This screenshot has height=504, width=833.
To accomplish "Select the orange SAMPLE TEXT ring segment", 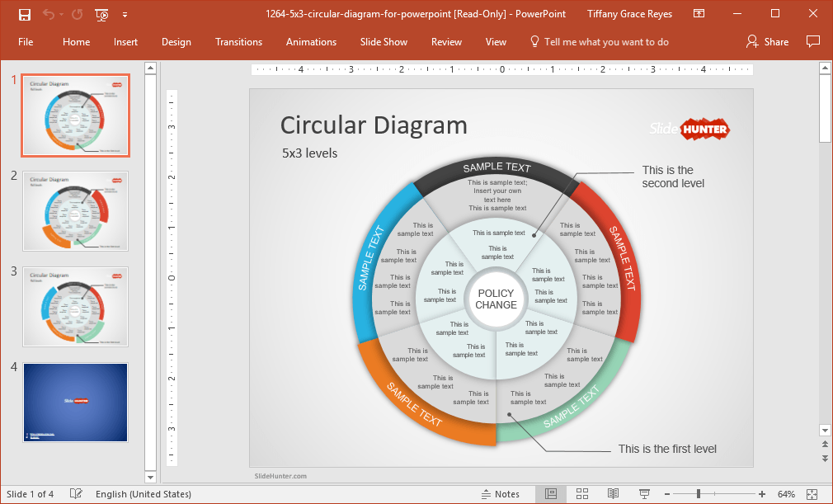I will pos(414,405).
